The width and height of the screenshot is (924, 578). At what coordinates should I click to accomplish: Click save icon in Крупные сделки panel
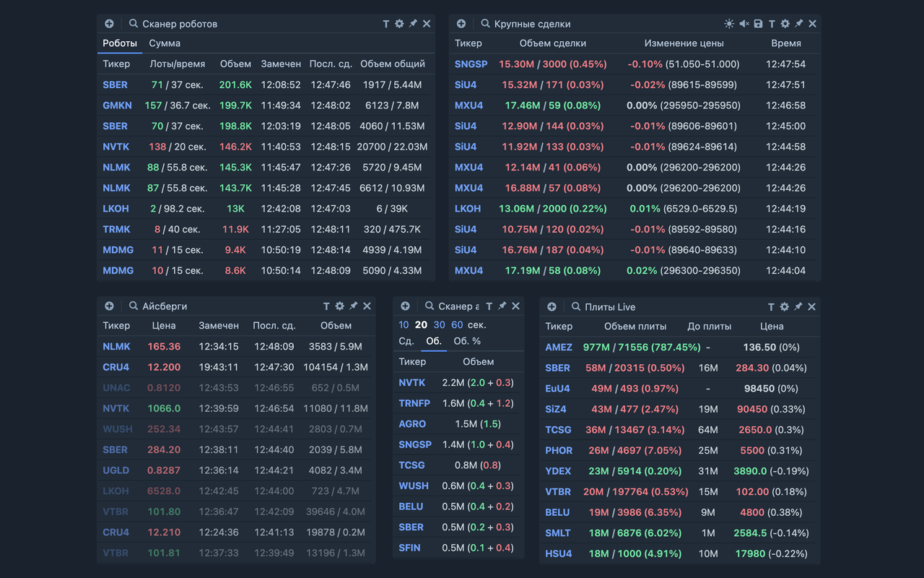pos(758,24)
